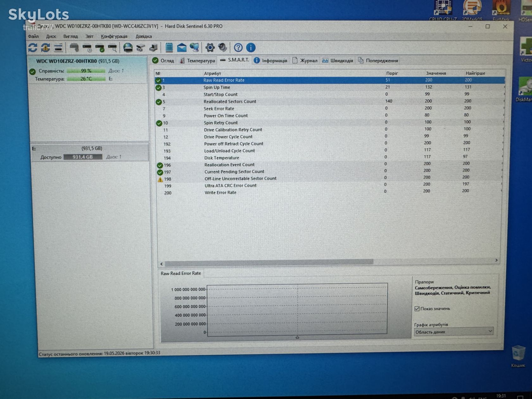The width and height of the screenshot is (532, 399).
Task: Click the right arrow of the horizontal scrollbar
Action: pos(496,260)
